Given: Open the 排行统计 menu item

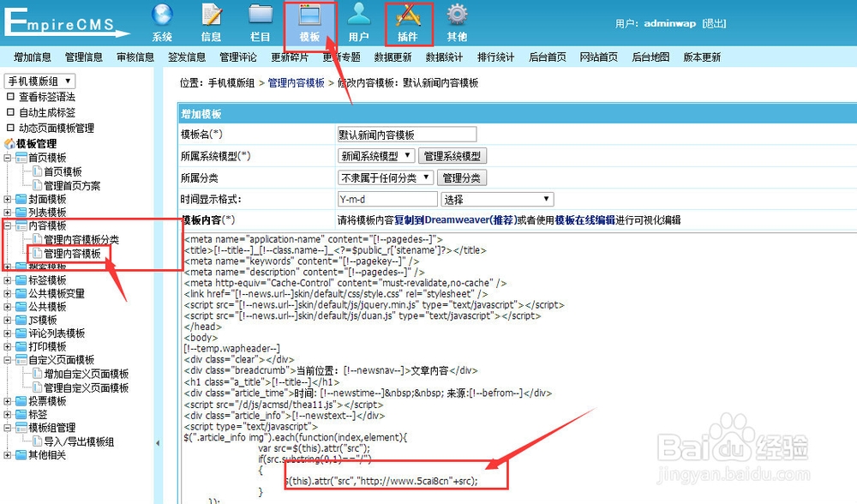Looking at the screenshot, I should tap(495, 57).
